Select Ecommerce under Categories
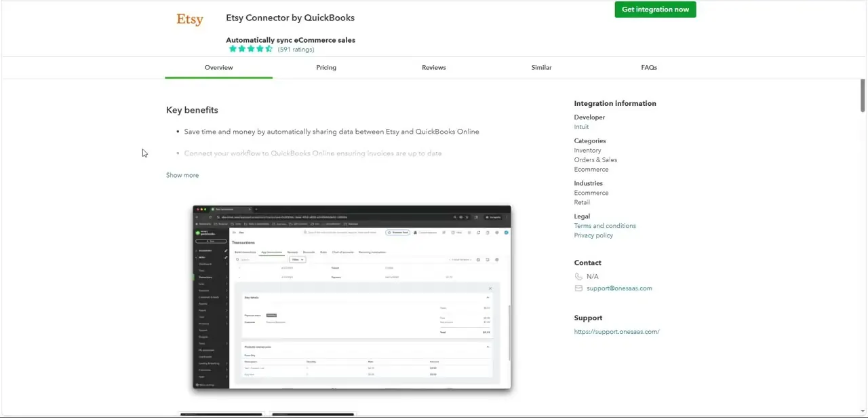The image size is (868, 418). 591,170
